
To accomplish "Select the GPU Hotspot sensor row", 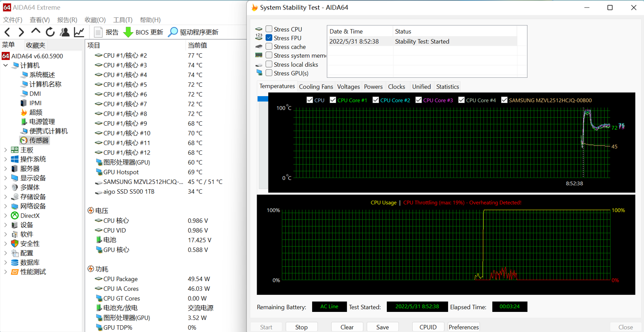I will pos(165,172).
